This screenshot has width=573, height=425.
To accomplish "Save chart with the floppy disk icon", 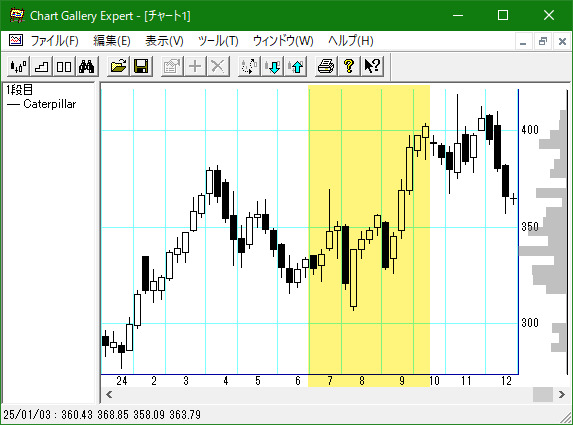I will coord(141,67).
